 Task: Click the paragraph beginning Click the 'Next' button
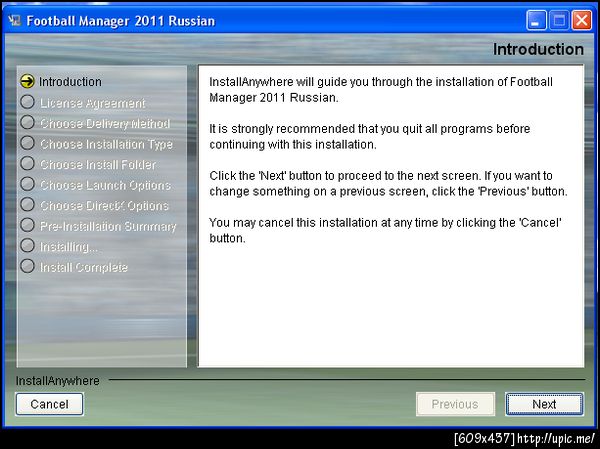(388, 183)
